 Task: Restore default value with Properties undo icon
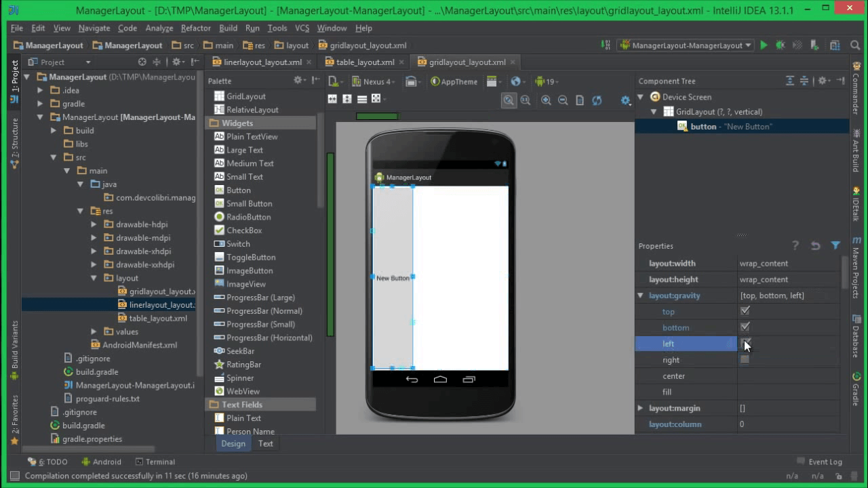pyautogui.click(x=815, y=245)
